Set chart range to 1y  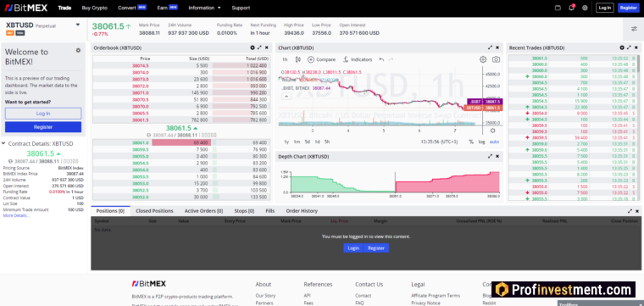[286, 142]
